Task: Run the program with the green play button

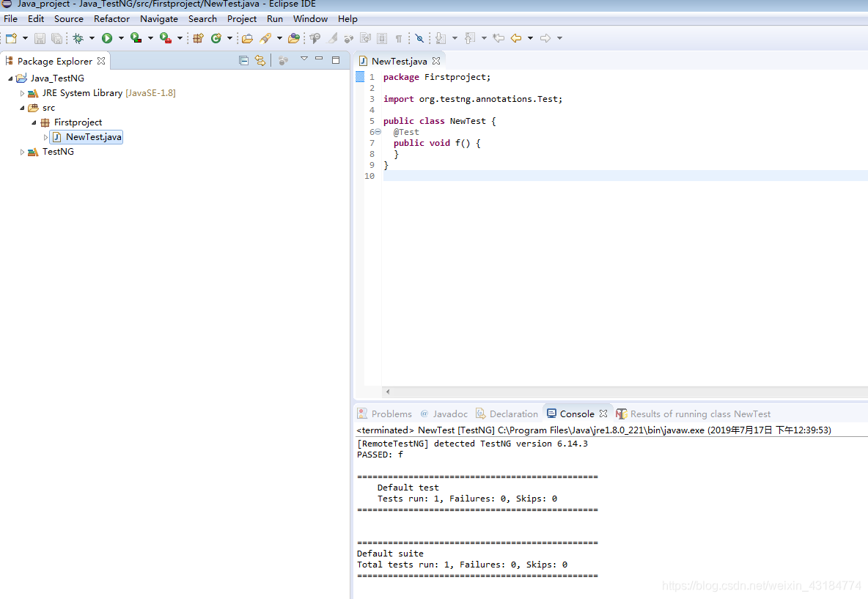Action: [107, 38]
